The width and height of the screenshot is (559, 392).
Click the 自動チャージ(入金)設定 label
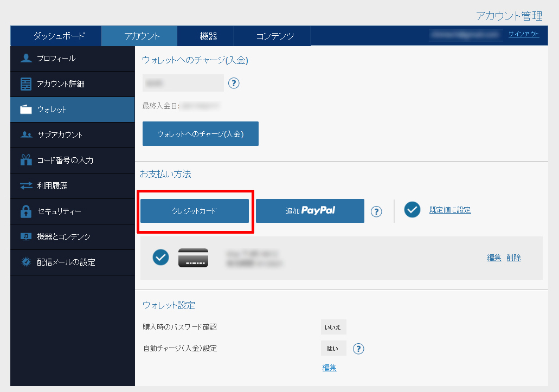[180, 348]
